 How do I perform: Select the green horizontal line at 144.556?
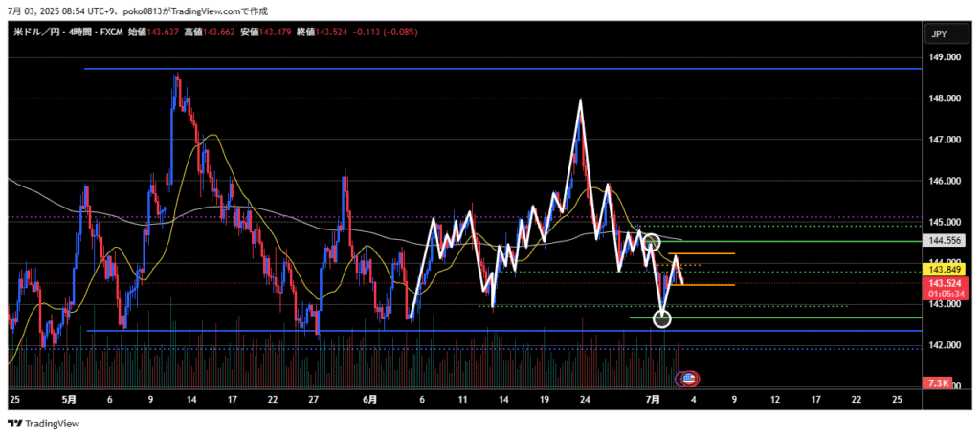(x=813, y=241)
